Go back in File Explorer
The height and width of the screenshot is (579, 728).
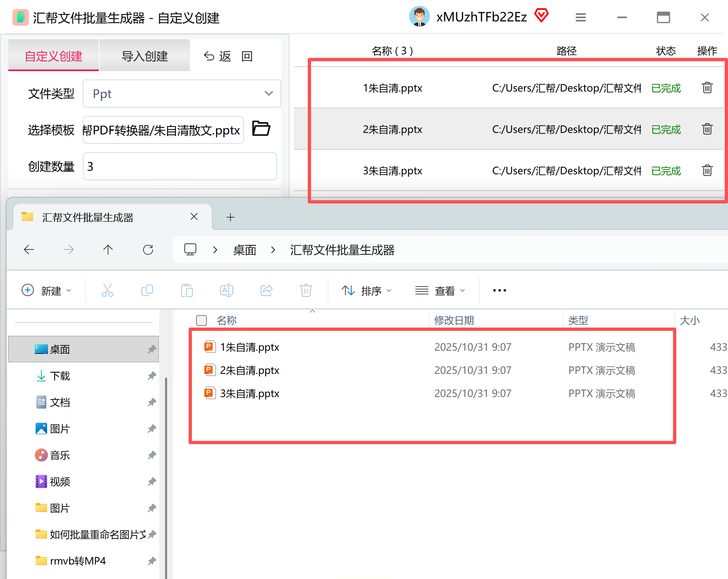29,249
